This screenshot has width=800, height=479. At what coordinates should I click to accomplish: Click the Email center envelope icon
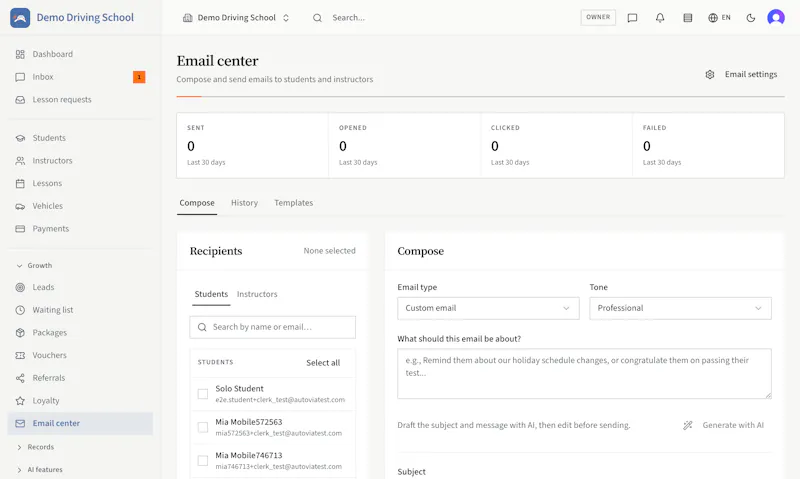click(x=20, y=423)
